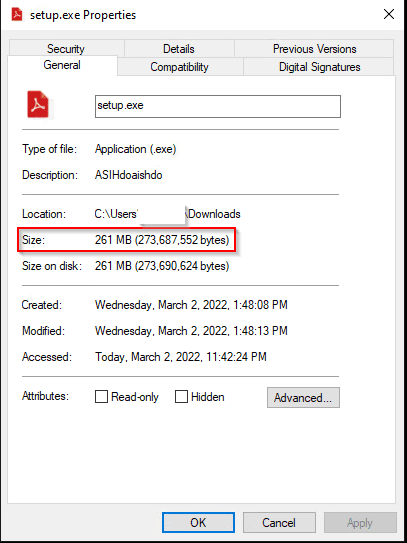Click the PDF icon in title bar
The width and height of the screenshot is (407, 543).
[17, 15]
